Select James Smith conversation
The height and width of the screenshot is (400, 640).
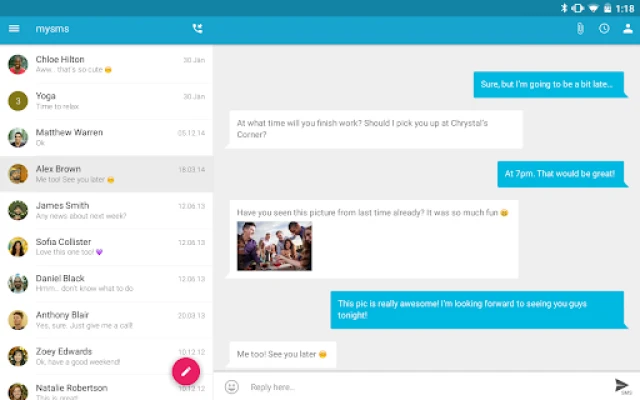tap(106, 211)
